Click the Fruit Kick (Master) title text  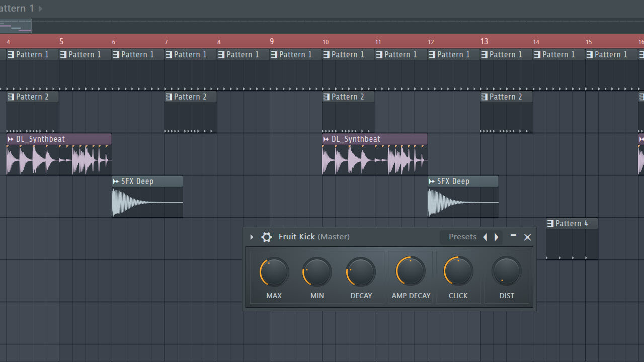tap(314, 237)
